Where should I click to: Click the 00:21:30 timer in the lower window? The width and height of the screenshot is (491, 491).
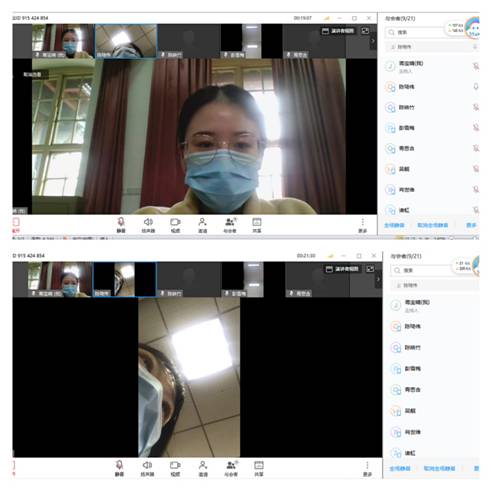pyautogui.click(x=306, y=256)
